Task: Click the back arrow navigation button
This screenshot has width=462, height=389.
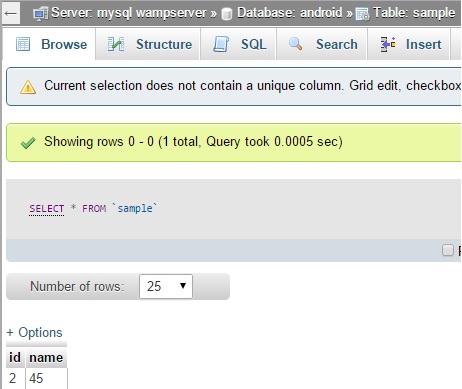Action: pos(11,13)
